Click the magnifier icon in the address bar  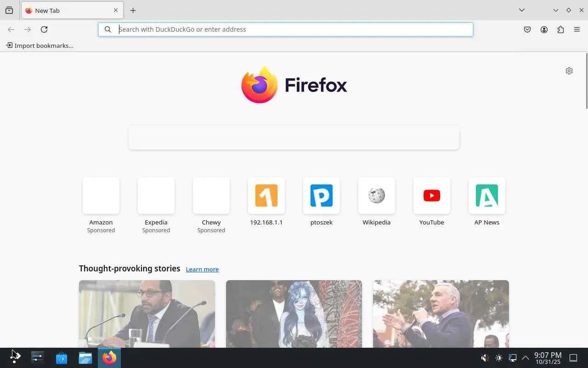(108, 29)
